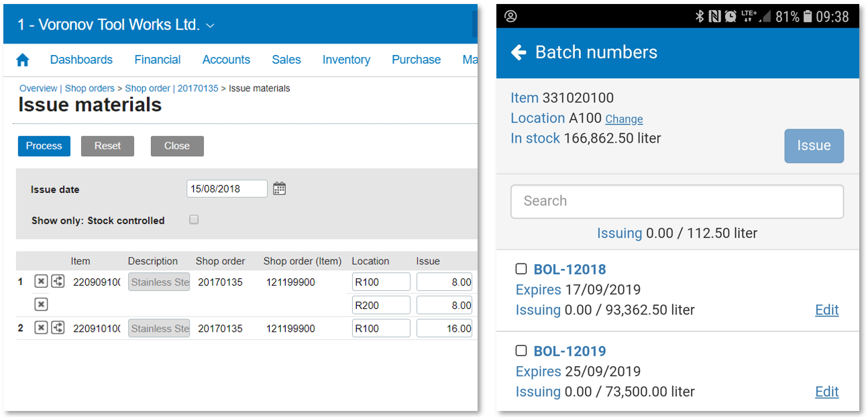The width and height of the screenshot is (868, 417).
Task: Remove the R200 sub-line using X icon
Action: pyautogui.click(x=41, y=305)
